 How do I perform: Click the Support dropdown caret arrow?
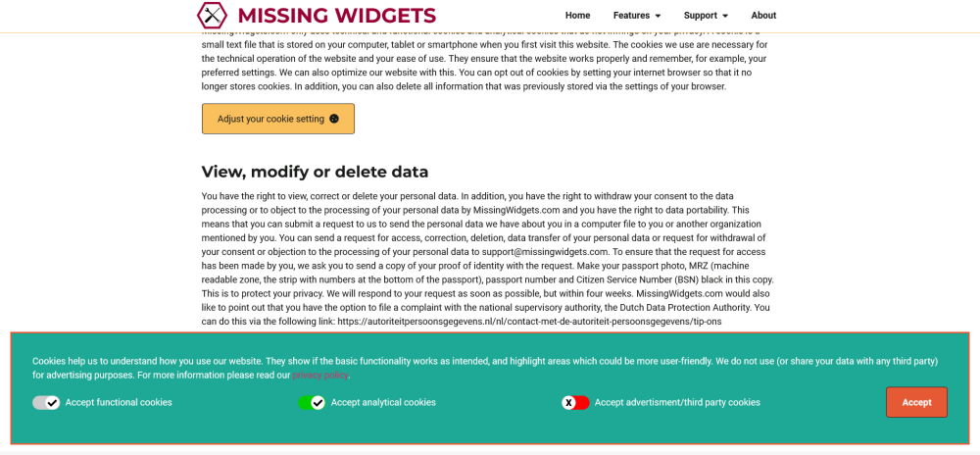[x=725, y=16]
